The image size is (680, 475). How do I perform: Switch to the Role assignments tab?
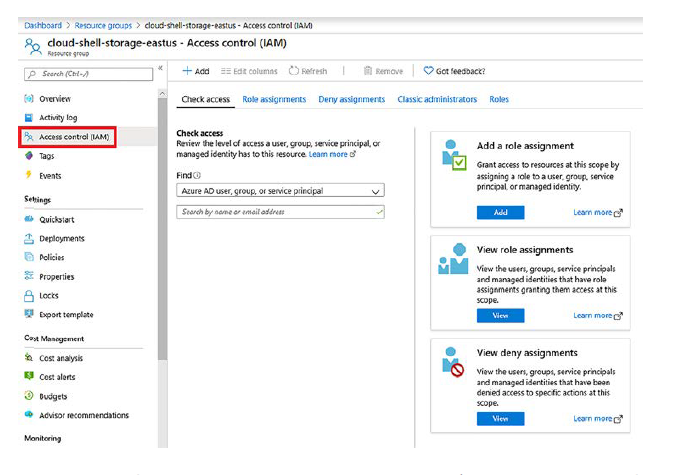point(274,100)
